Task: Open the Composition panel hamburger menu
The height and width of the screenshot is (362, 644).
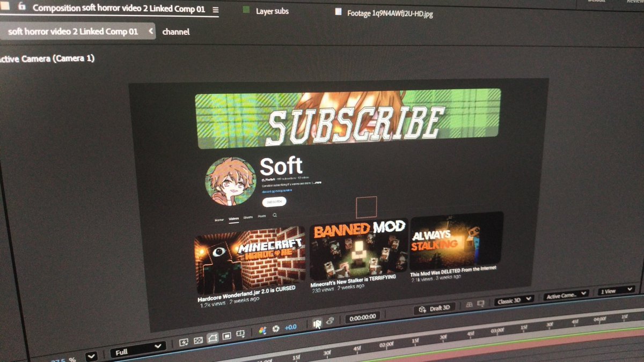Action: point(215,10)
